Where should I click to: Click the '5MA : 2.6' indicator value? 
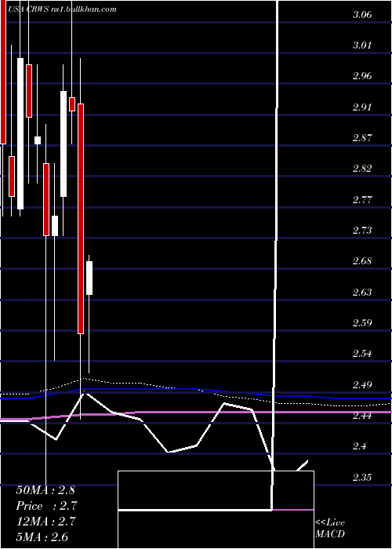coord(42,536)
